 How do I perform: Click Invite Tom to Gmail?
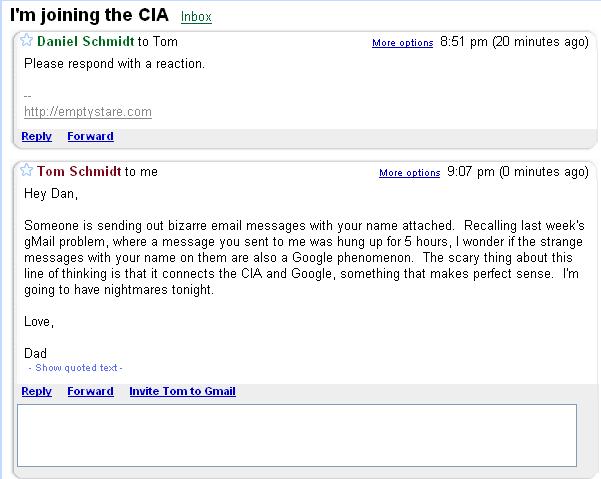pos(182,391)
